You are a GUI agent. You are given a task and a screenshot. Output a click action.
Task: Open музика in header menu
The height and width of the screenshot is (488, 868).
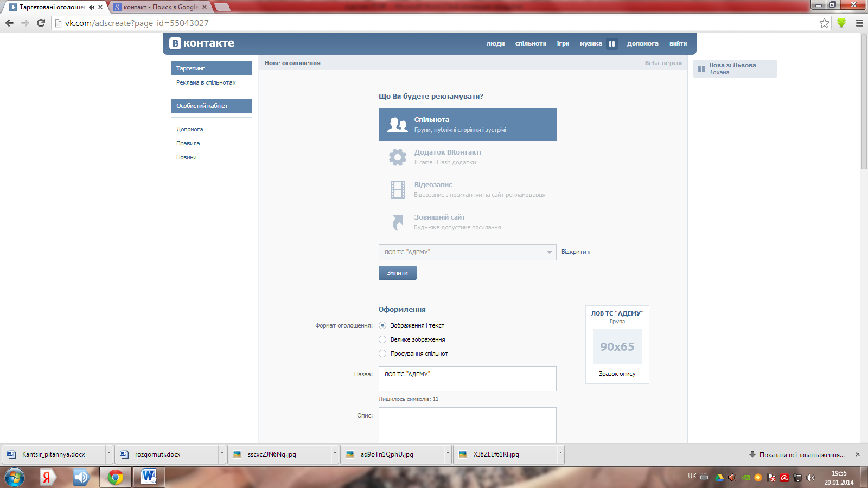coord(591,43)
